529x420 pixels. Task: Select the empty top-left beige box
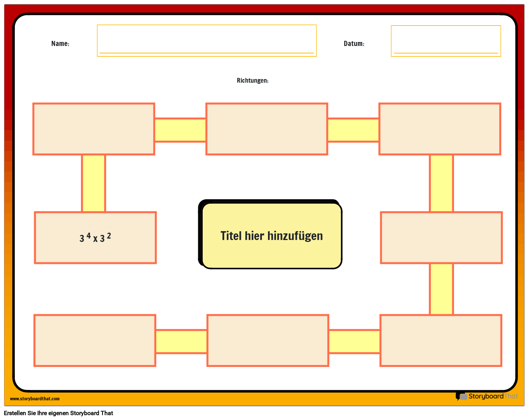click(94, 129)
